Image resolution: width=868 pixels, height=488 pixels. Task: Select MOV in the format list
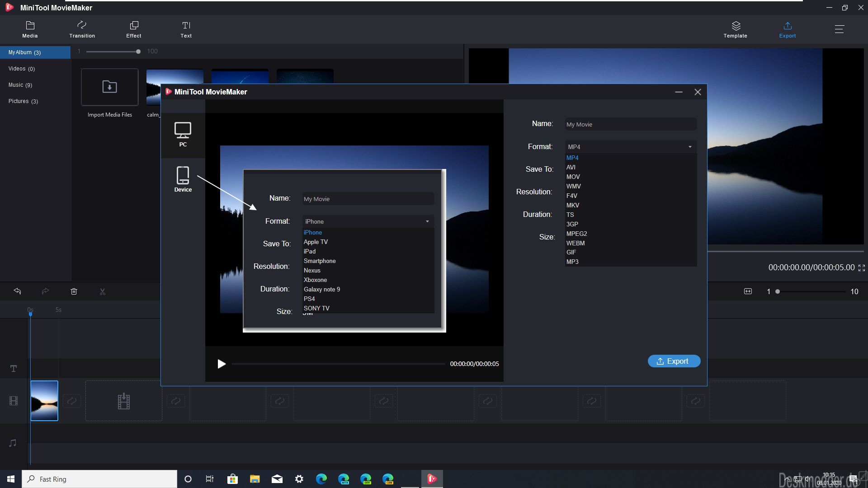pyautogui.click(x=631, y=177)
